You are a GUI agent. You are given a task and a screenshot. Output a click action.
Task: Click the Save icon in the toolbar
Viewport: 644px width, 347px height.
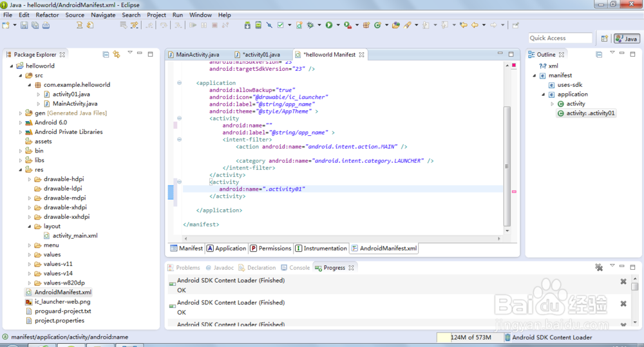pos(24,26)
